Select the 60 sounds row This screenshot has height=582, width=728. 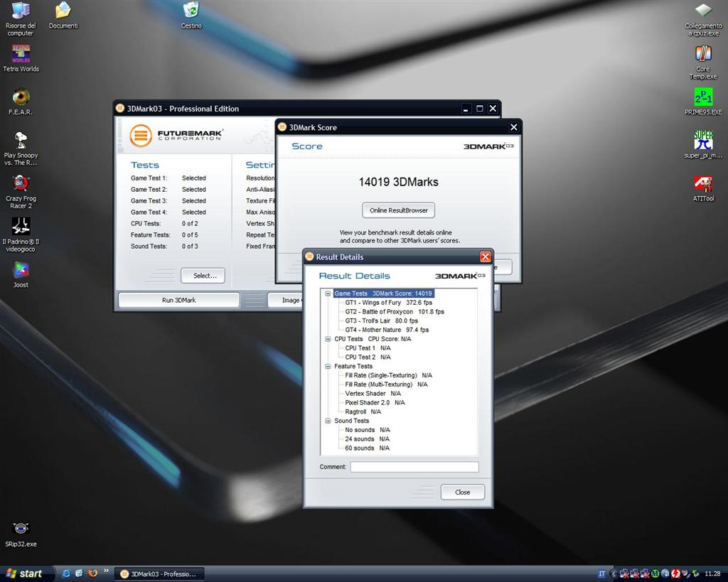(368, 448)
